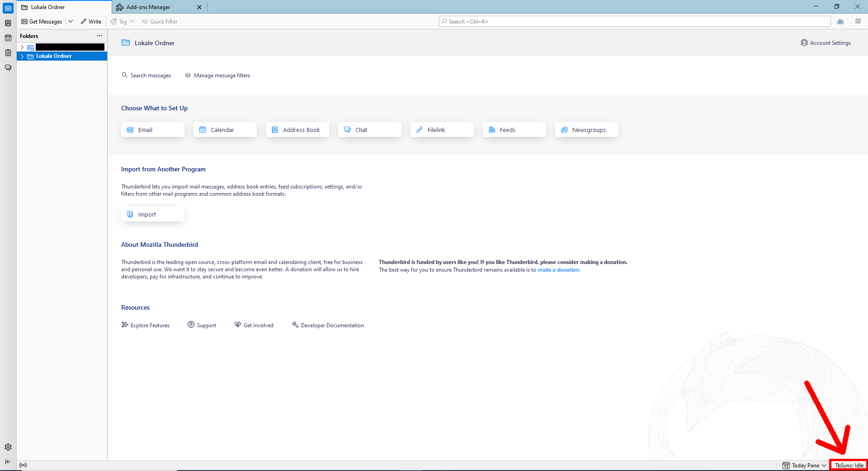868x471 pixels.
Task: Expand the Lokale Ordner folder tree
Action: tap(22, 56)
